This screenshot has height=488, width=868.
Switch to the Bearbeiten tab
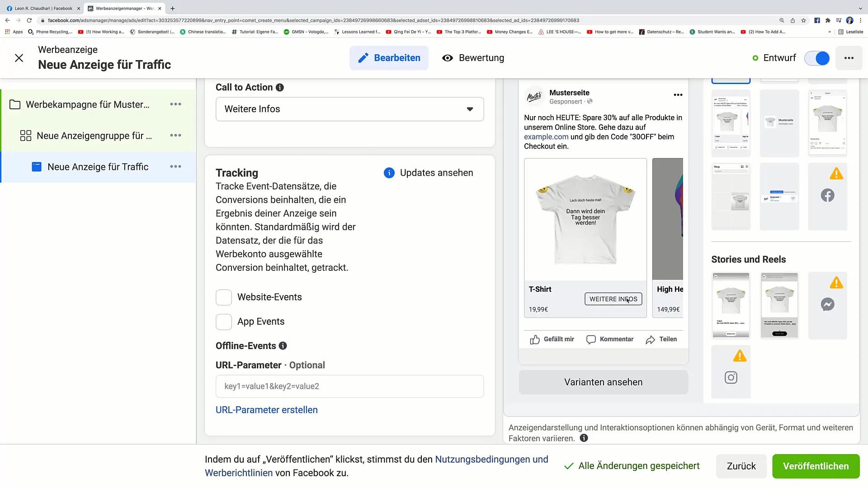389,58
